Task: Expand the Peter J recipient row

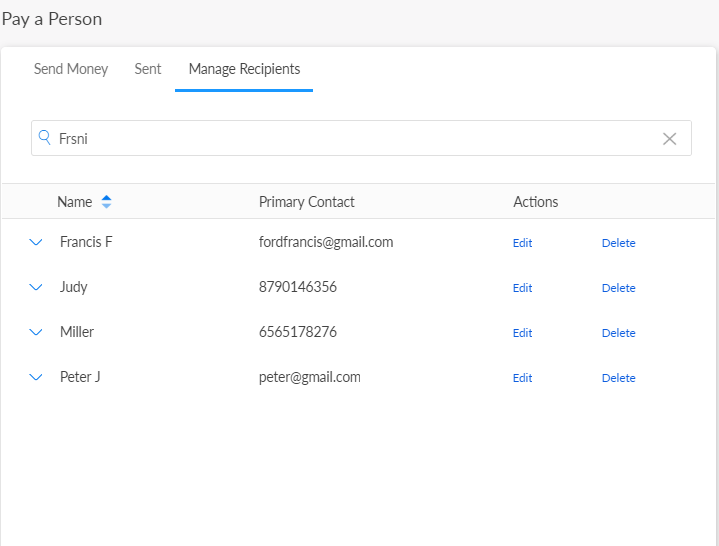Action: tap(37, 377)
